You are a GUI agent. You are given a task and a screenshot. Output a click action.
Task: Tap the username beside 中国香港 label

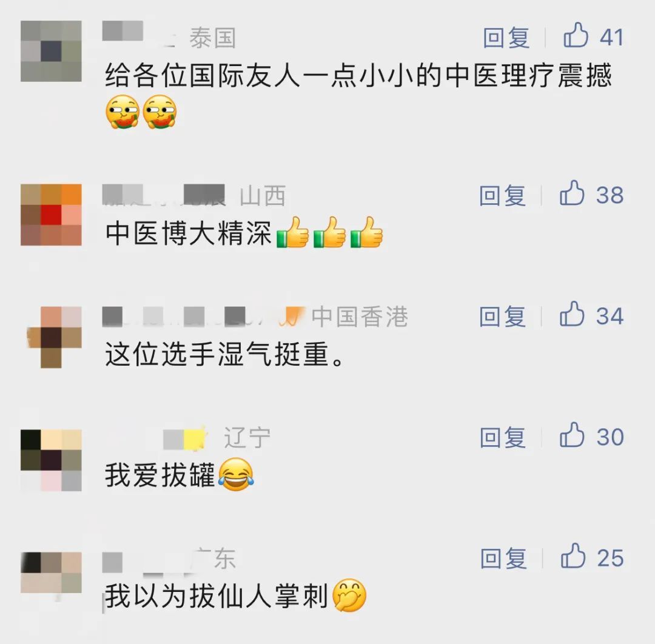pos(204,316)
